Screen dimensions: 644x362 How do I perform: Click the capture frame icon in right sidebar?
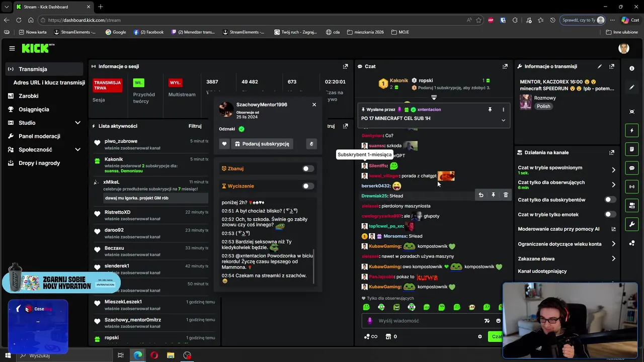coord(632,112)
